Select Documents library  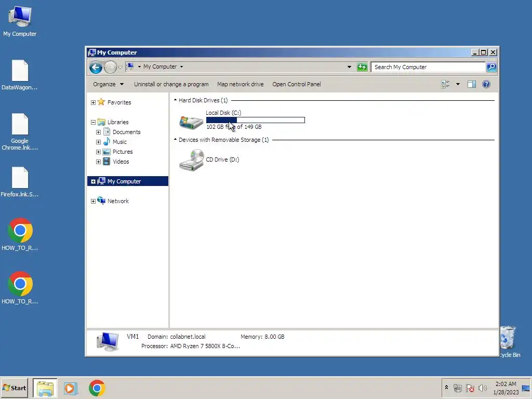click(126, 132)
